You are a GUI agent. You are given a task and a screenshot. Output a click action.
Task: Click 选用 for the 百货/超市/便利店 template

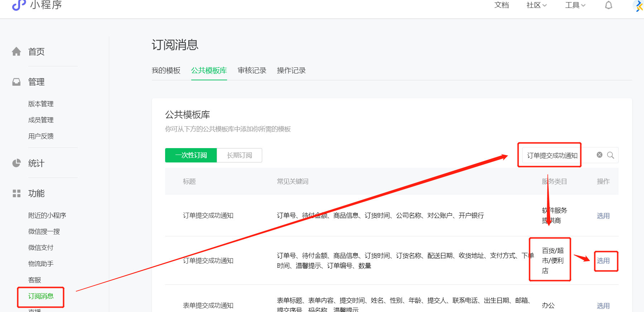pyautogui.click(x=603, y=261)
